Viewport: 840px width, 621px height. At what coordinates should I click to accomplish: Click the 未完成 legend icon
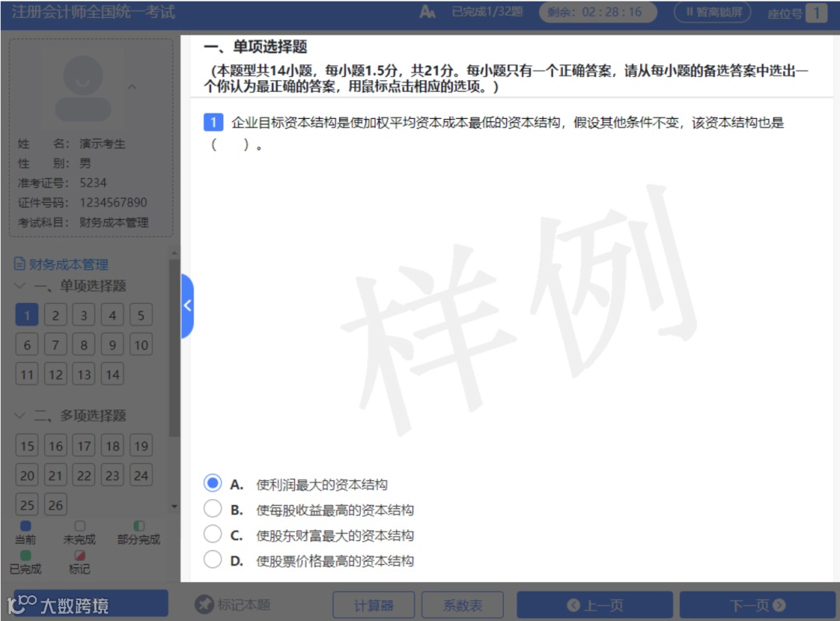pos(80,525)
